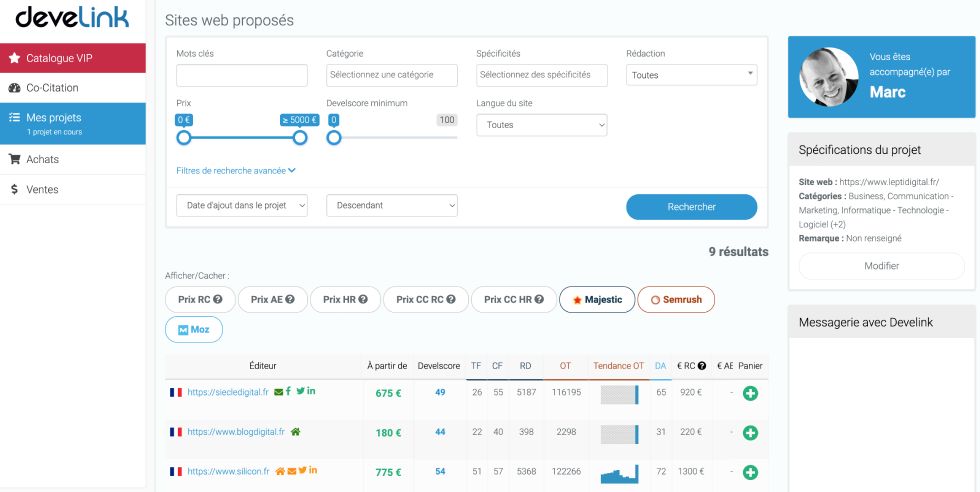Click the minimum price slider handle
The width and height of the screenshot is (980, 492).
(183, 138)
